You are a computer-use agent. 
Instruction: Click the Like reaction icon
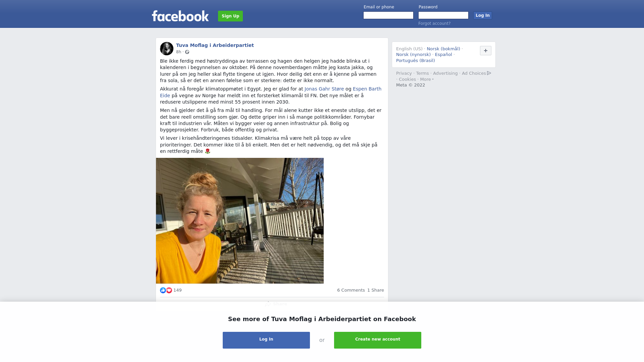click(x=163, y=290)
